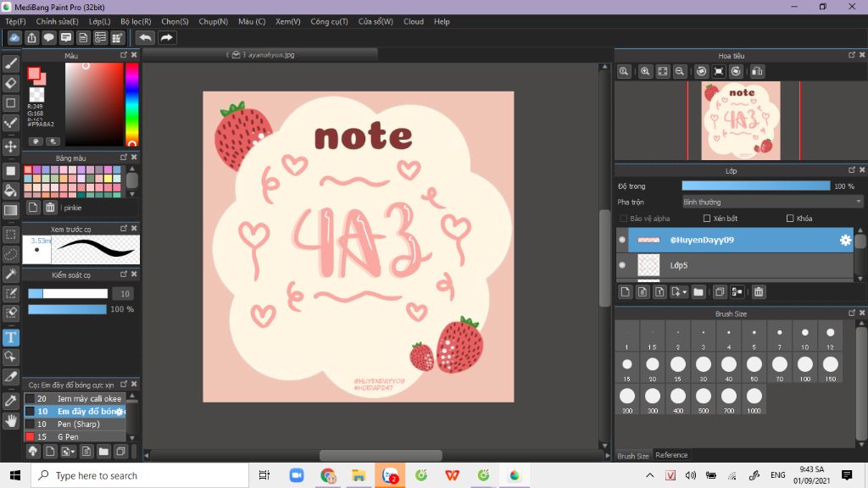The height and width of the screenshot is (488, 868).
Task: Choose the G Pen brush
Action: (x=75, y=436)
